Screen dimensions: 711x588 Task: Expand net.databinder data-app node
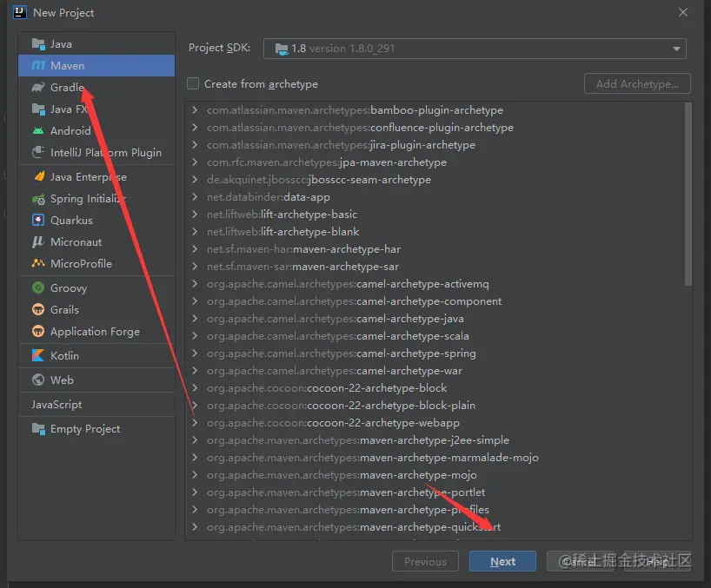[195, 196]
